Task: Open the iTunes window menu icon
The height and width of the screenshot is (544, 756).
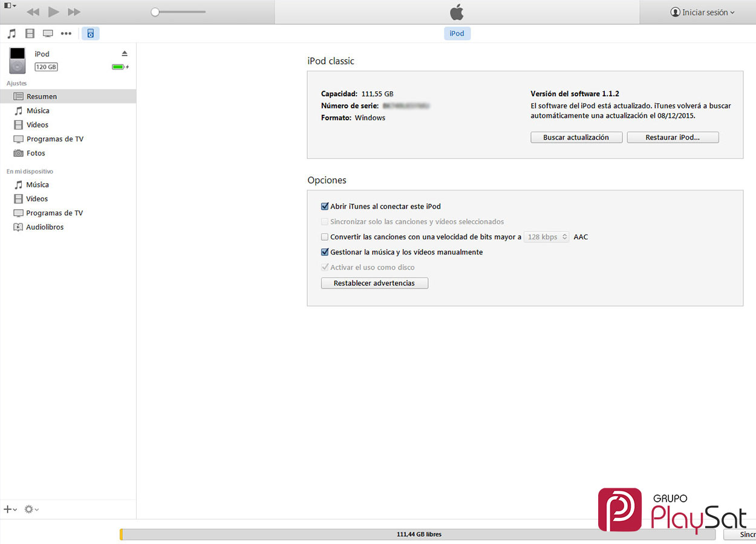Action: point(10,5)
